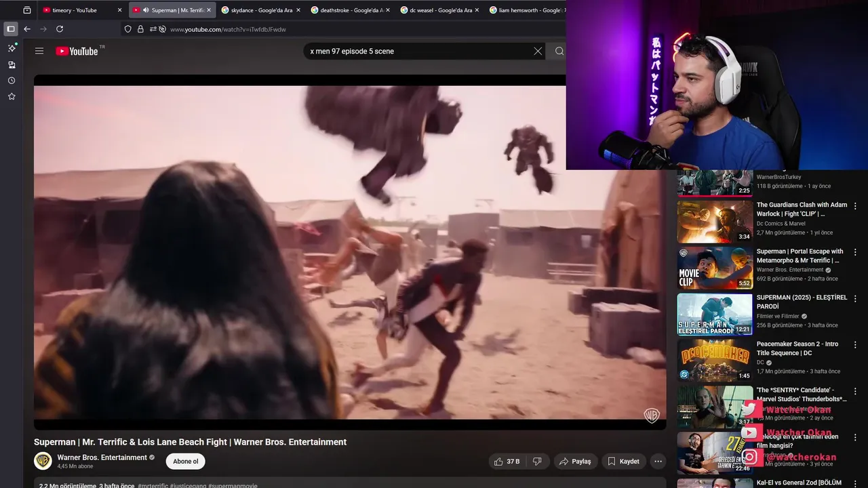Open options menu for 'film hangisi?' video
Screen dimensions: 868x488
[x=855, y=438]
